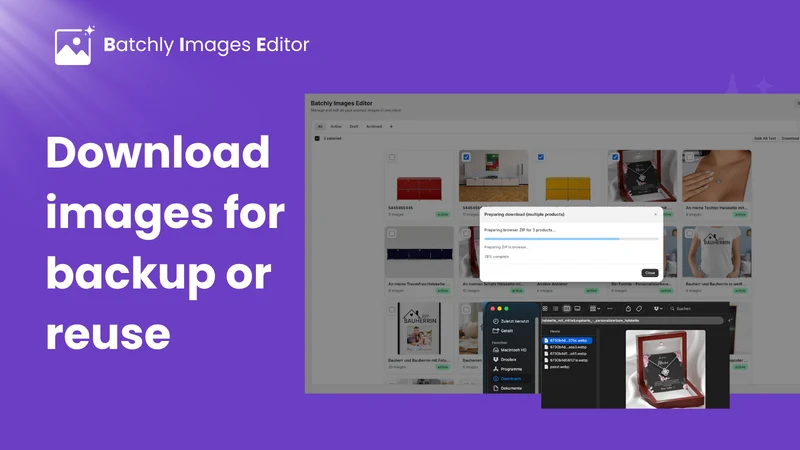This screenshot has height=450, width=800.
Task: Open the Finder more actions (ellipsis) menu
Action: (x=610, y=309)
